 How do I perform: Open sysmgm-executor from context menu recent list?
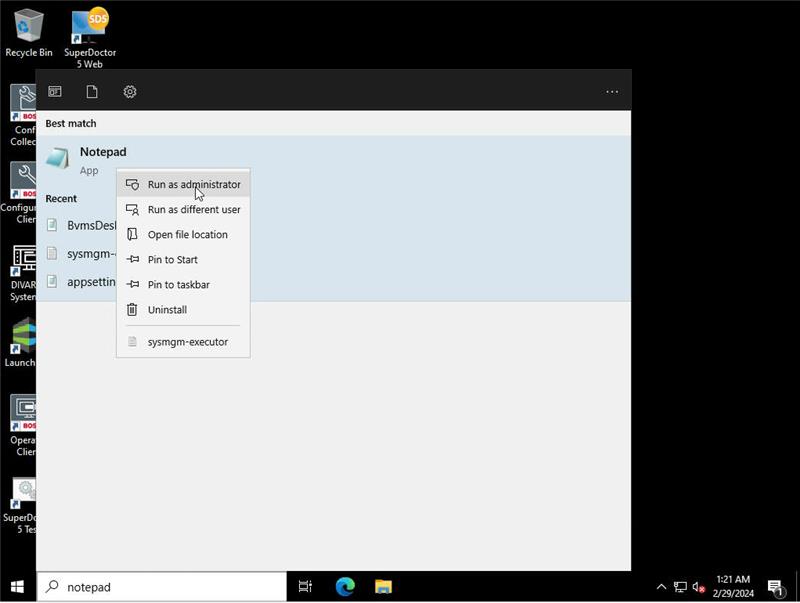[187, 342]
